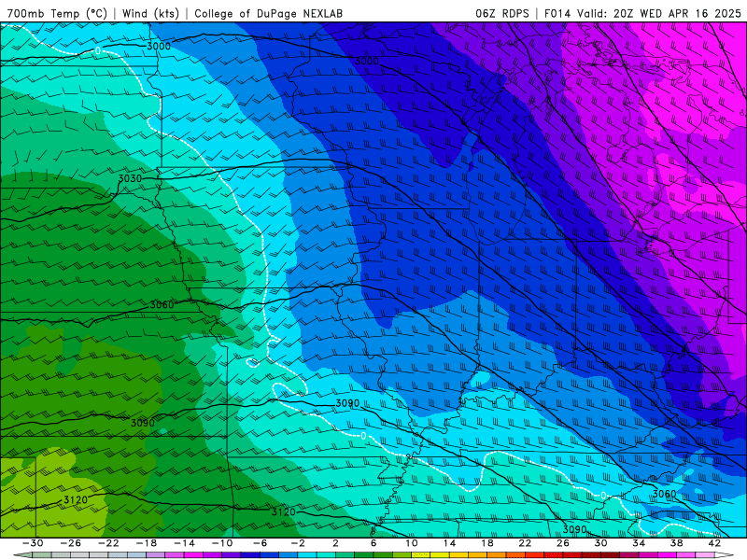The width and height of the screenshot is (747, 560).
Task: Click the -10 color scale value
Action: [222, 543]
